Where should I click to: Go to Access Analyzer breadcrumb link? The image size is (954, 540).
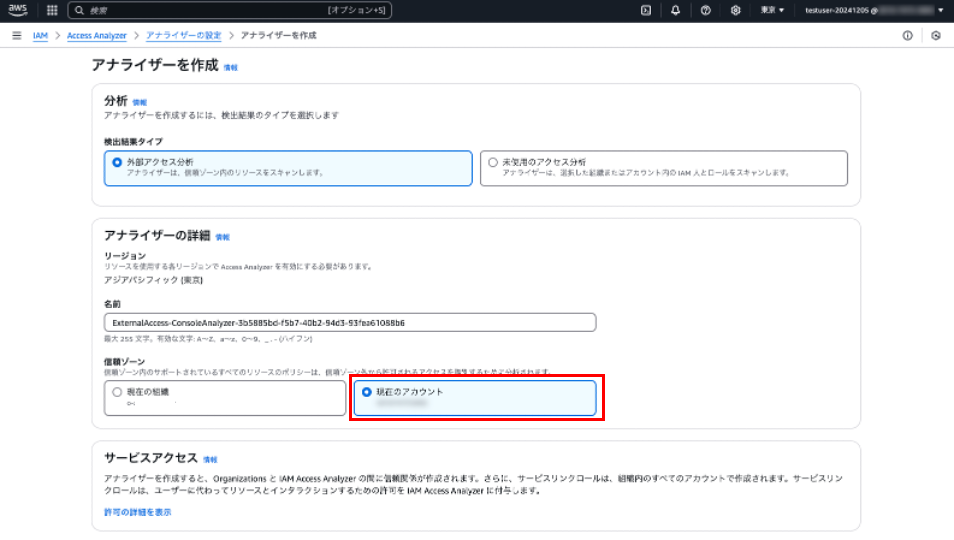point(97,35)
